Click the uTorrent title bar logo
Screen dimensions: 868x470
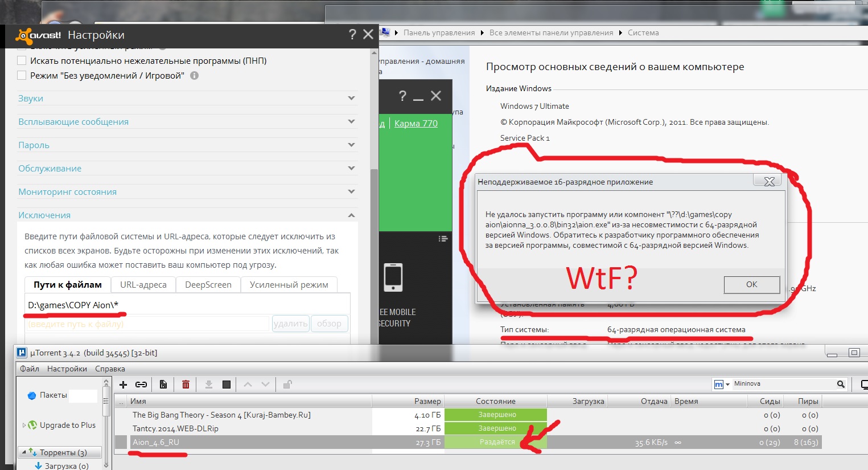click(x=22, y=353)
